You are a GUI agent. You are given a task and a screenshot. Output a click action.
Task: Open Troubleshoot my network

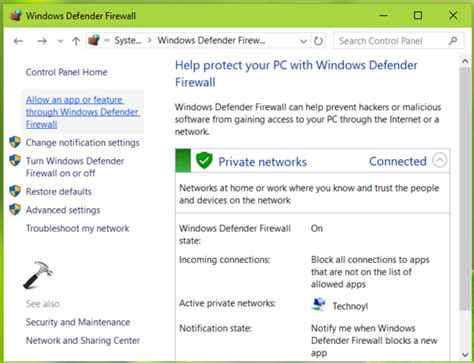[78, 228]
